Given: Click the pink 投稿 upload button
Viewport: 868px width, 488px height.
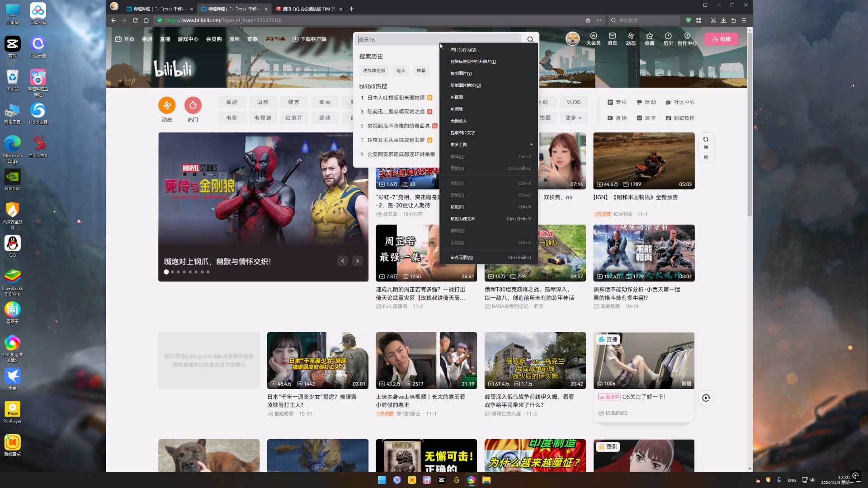Looking at the screenshot, I should click(721, 39).
